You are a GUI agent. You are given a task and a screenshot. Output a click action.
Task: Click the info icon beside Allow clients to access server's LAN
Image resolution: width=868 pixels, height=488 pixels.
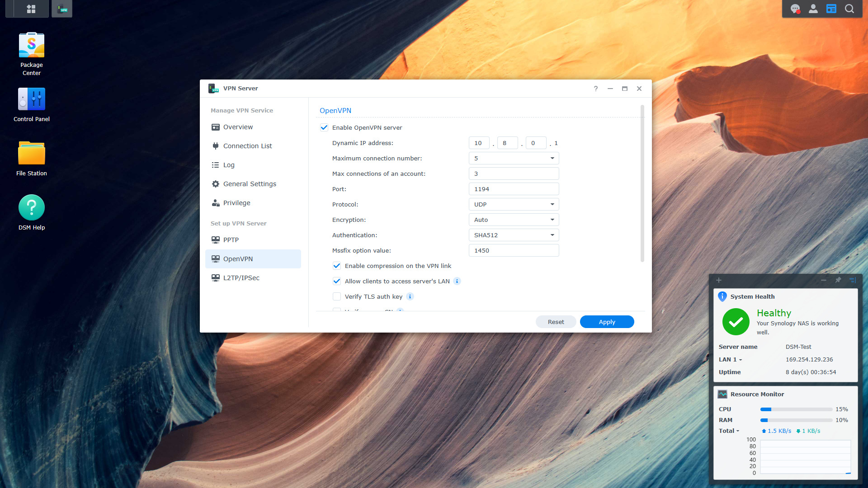[x=457, y=281]
